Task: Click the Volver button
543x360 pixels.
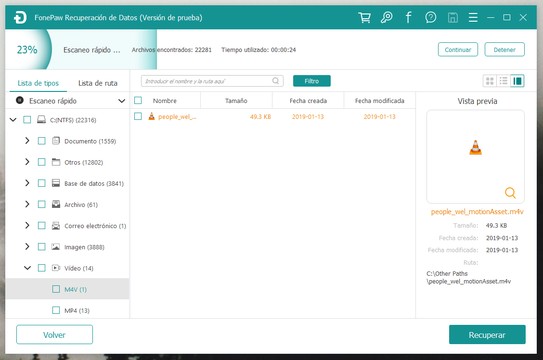Action: 54,335
